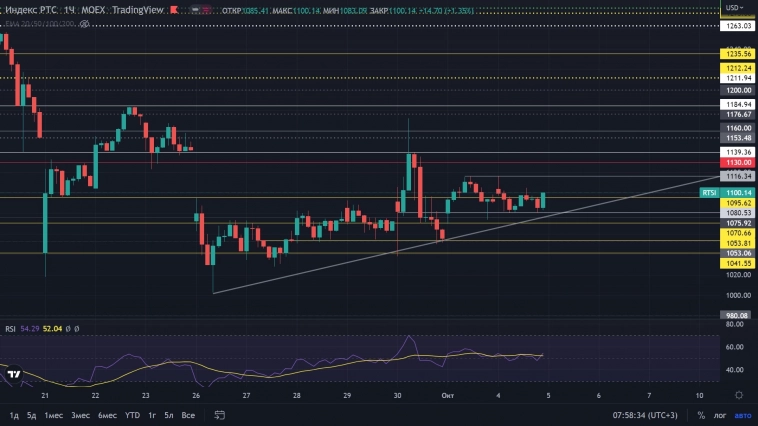Open the timezone selector showing UTC+3

click(x=648, y=415)
